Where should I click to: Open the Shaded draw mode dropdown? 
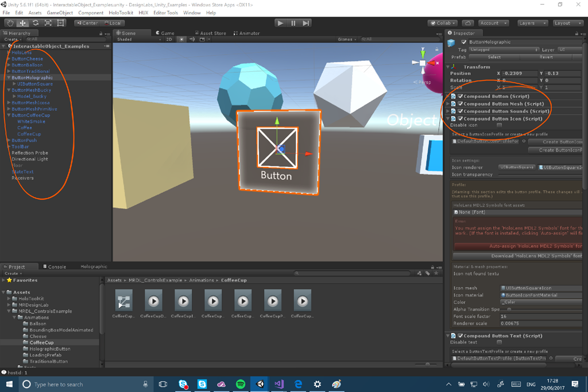click(139, 40)
